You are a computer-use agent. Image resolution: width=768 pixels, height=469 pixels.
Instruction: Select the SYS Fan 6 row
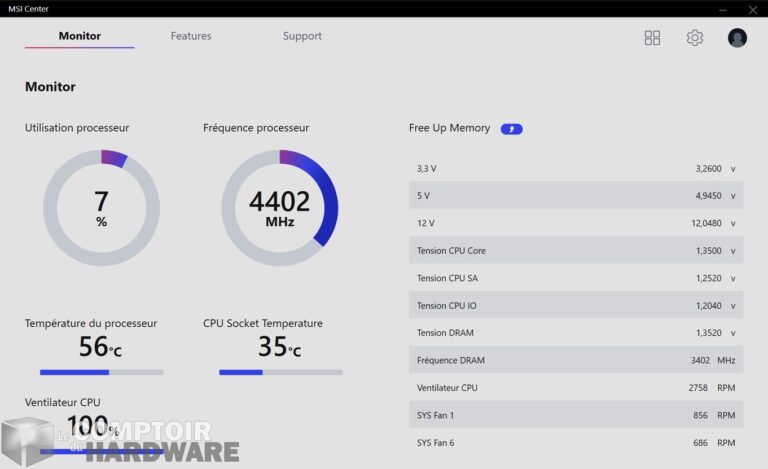tap(576, 442)
